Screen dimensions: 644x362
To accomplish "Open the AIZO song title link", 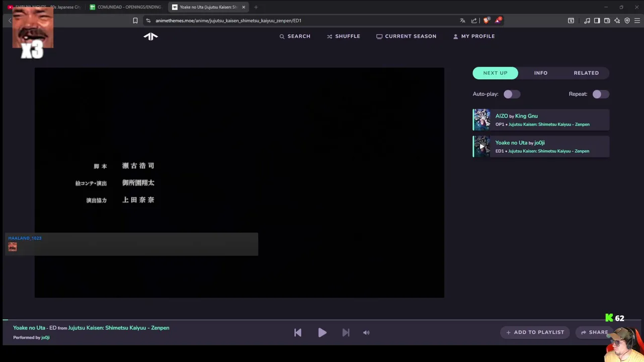I will click(x=502, y=116).
